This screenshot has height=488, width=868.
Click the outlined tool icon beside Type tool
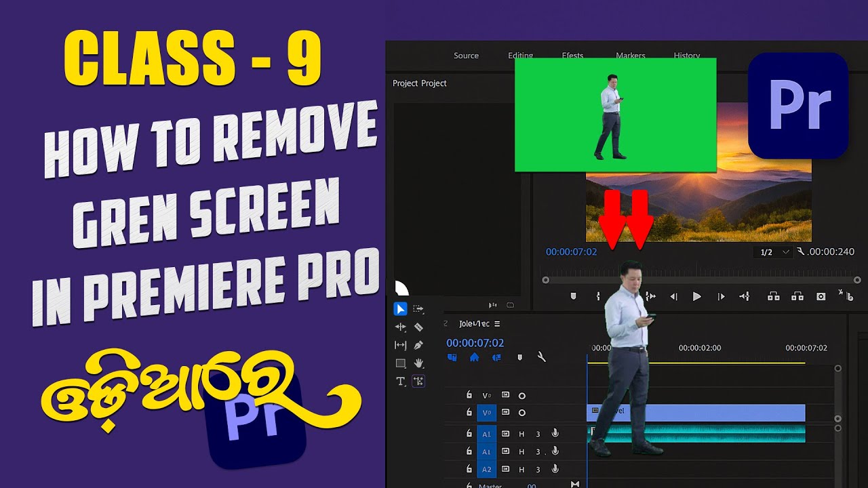pos(418,382)
